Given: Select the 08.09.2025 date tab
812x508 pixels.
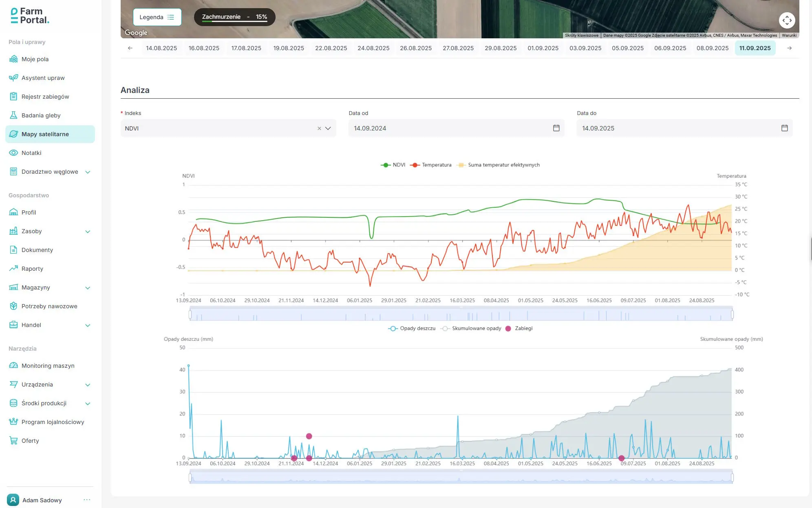Looking at the screenshot, I should pos(712,48).
